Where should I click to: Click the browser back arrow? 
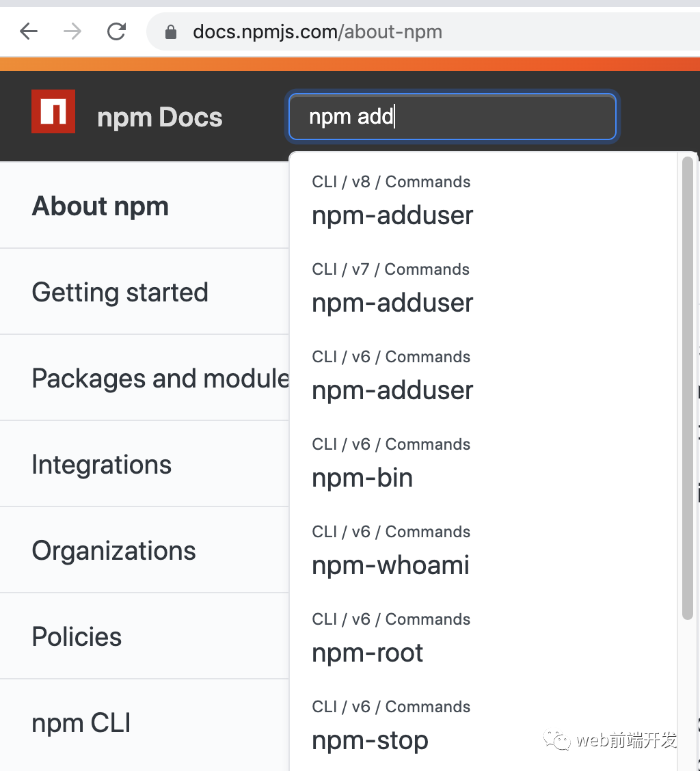point(28,31)
